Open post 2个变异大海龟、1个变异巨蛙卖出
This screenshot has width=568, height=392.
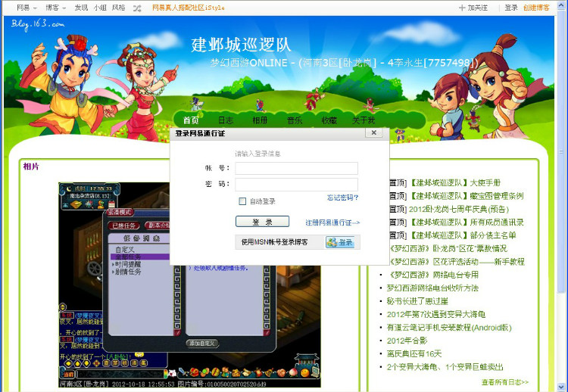[x=445, y=367]
